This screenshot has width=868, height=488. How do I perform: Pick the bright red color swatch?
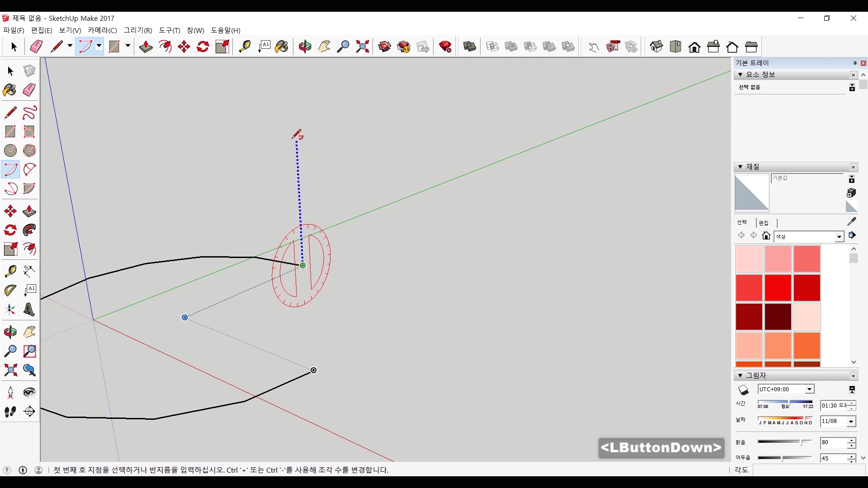tap(778, 288)
